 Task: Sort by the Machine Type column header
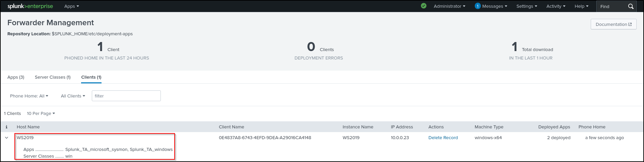(489, 127)
